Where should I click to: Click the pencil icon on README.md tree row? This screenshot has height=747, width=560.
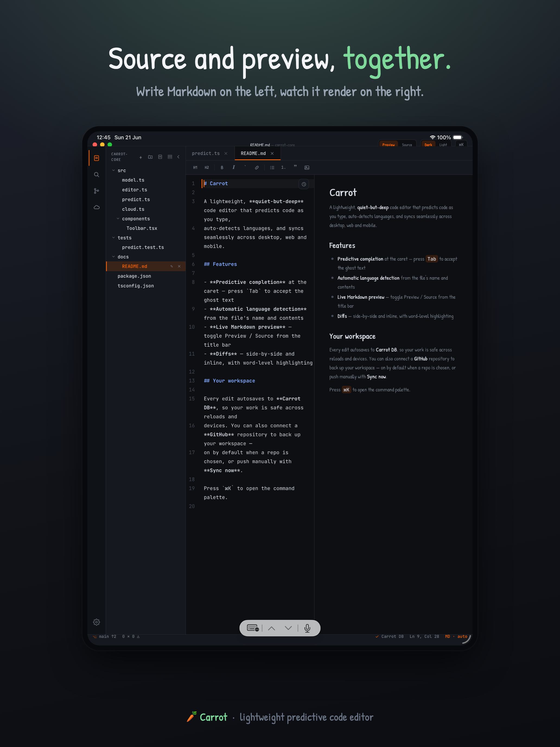pos(171,267)
